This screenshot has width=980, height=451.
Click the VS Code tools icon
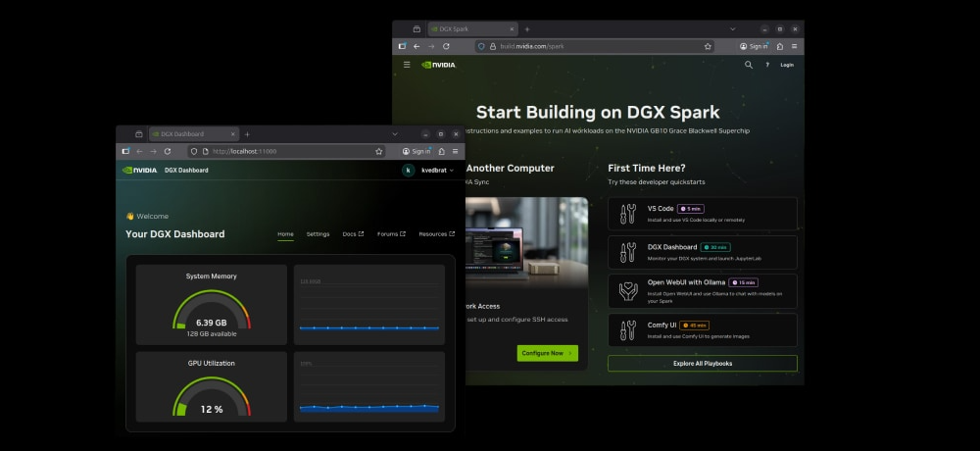tap(627, 214)
